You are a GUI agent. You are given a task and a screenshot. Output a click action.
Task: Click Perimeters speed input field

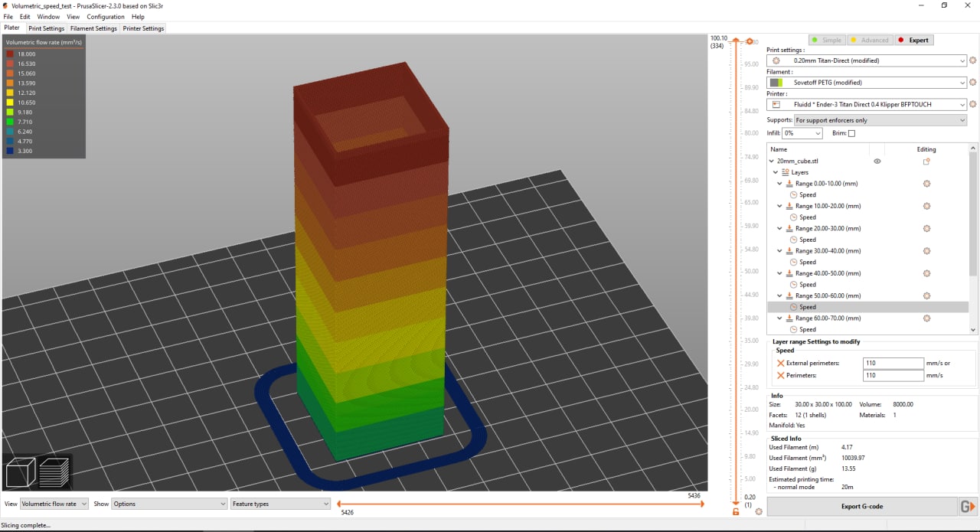pyautogui.click(x=893, y=376)
